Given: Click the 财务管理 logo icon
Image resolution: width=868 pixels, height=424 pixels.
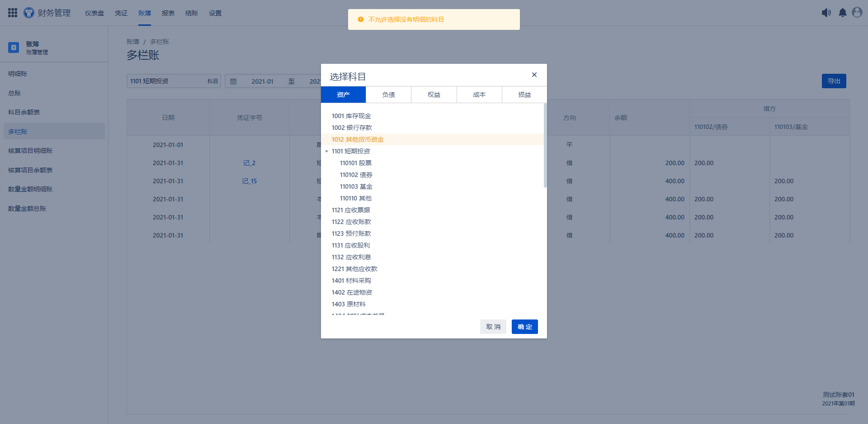Looking at the screenshot, I should click(29, 13).
